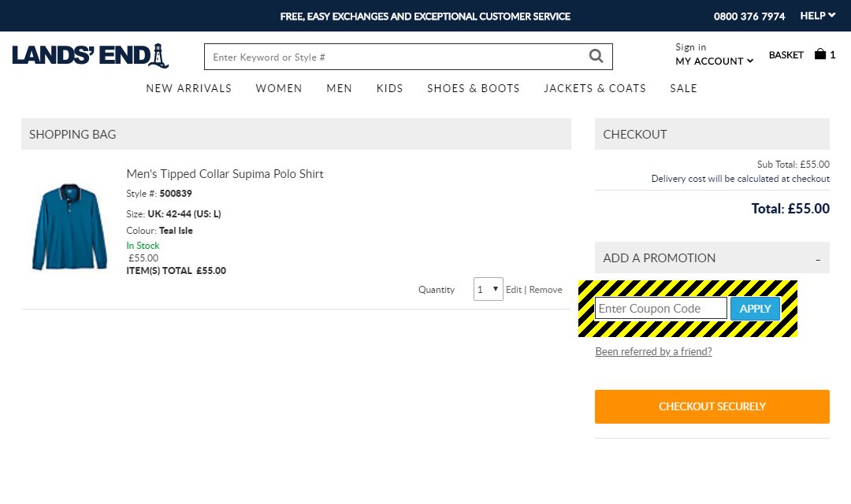Click the search magnifier icon
851x504 pixels.
tap(596, 56)
